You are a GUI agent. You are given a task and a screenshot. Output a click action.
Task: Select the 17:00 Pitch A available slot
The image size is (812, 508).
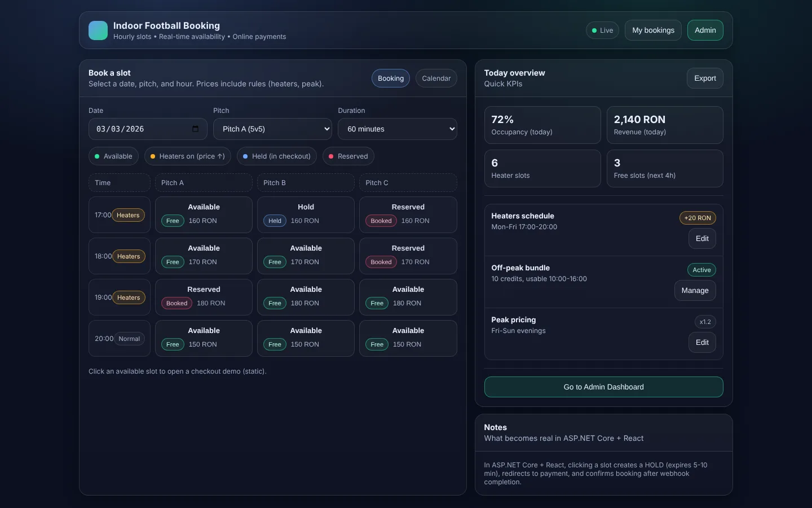click(x=204, y=215)
